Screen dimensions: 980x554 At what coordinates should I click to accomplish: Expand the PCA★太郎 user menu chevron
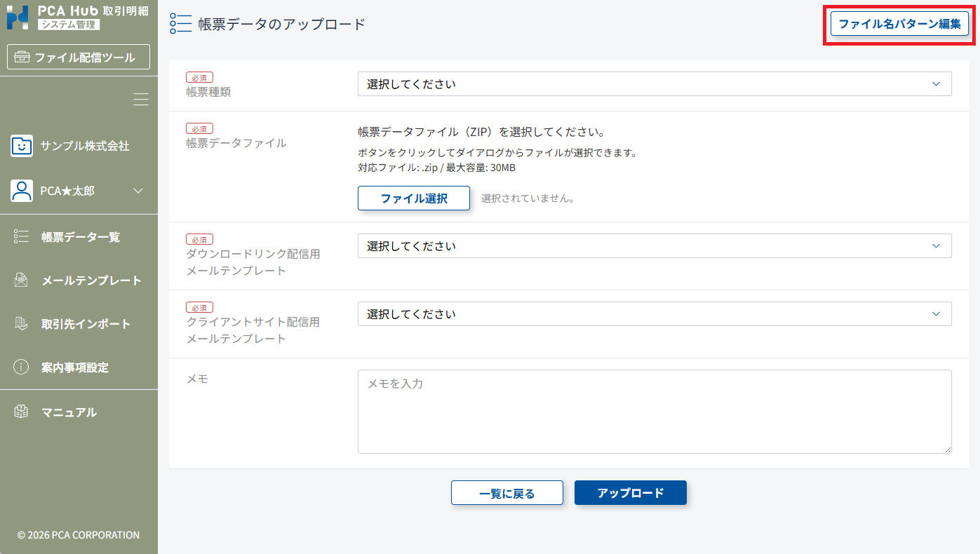139,191
